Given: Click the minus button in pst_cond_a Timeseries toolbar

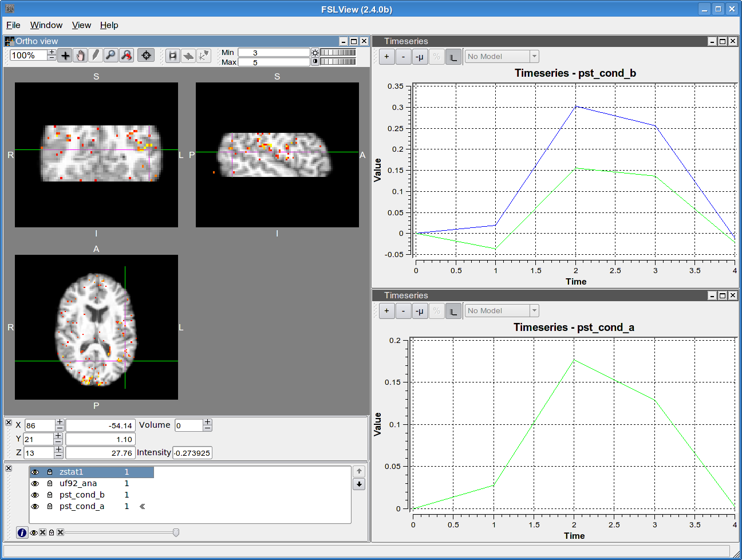Looking at the screenshot, I should (x=404, y=311).
